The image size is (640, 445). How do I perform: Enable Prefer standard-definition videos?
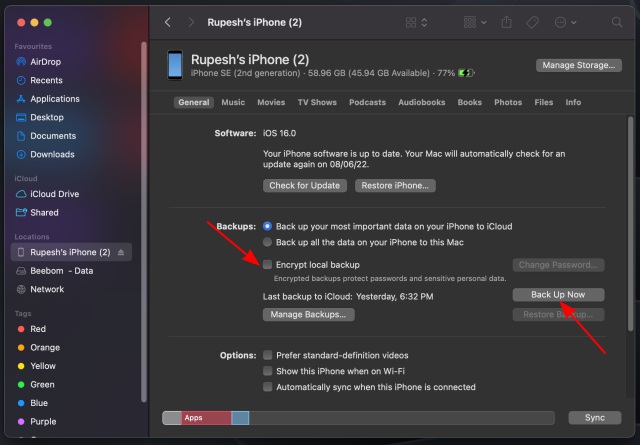click(268, 355)
